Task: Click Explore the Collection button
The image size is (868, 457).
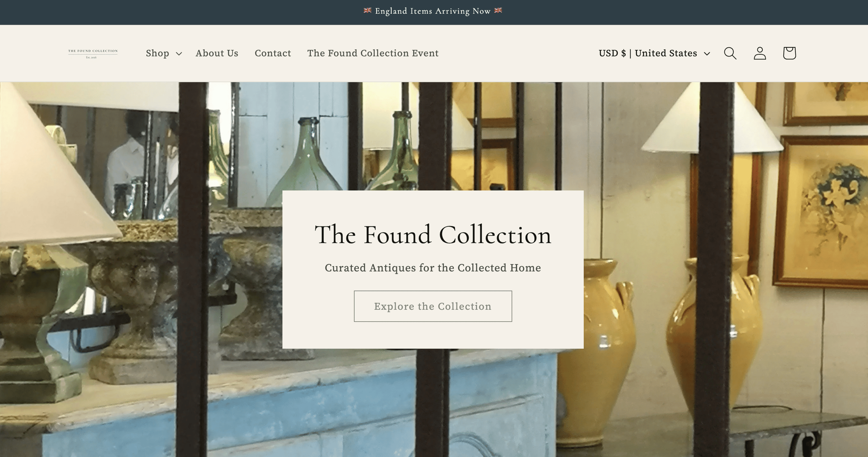Action: pos(433,306)
